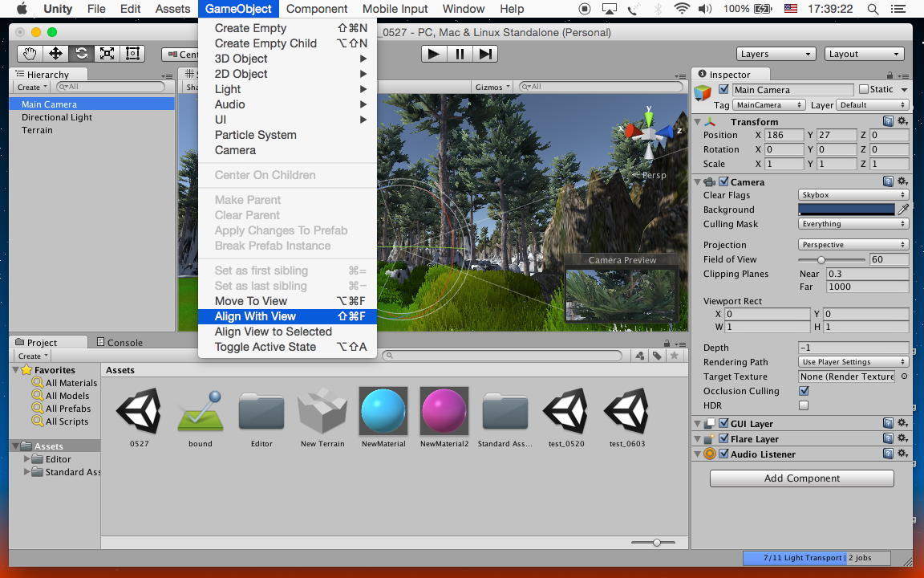Select the Scale tool icon

pyautogui.click(x=107, y=54)
